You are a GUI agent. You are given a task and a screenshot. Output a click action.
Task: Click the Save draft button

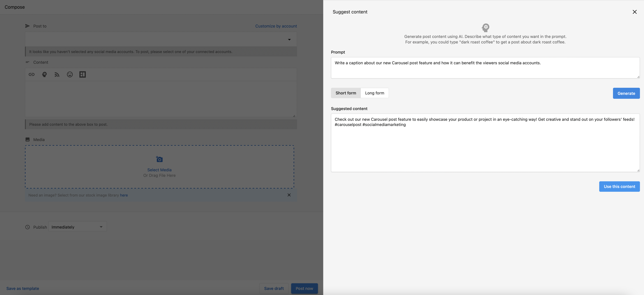[274, 288]
